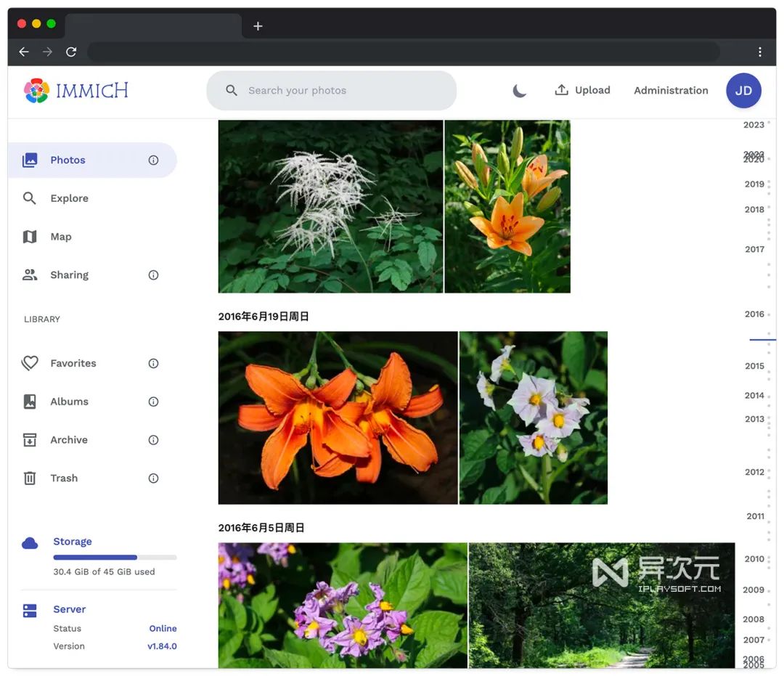
Task: Open the Albums section label
Action: coord(70,402)
